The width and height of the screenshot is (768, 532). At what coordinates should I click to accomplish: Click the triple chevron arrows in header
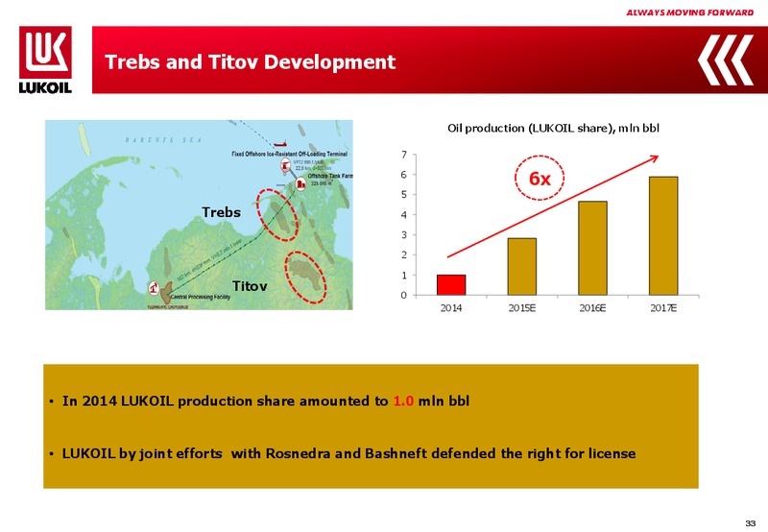click(726, 60)
